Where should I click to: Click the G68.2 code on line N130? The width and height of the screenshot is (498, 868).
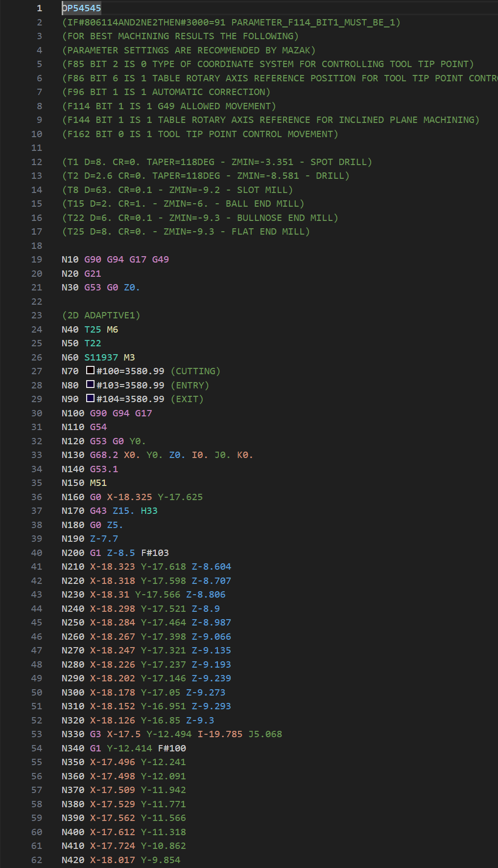[104, 455]
